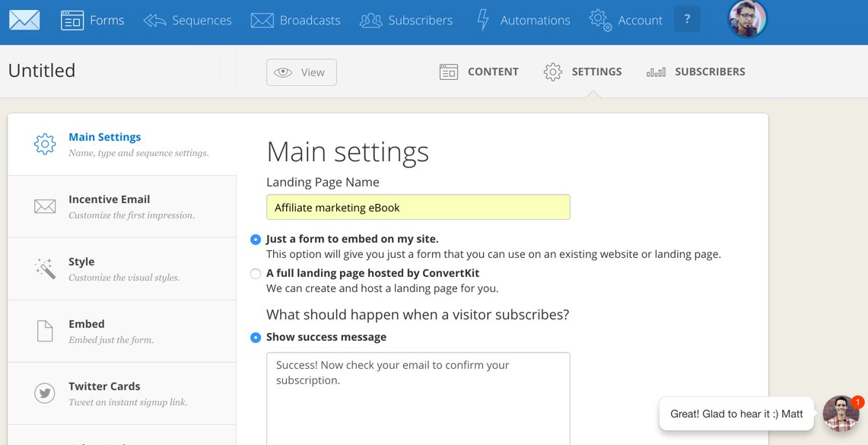868x445 pixels.
Task: Click the Subscribers tab bar-chart icon
Action: (x=656, y=72)
